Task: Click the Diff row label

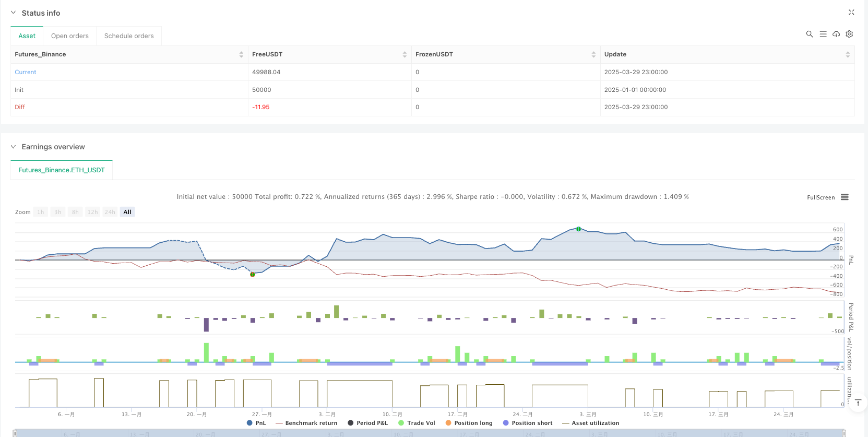Action: point(20,107)
